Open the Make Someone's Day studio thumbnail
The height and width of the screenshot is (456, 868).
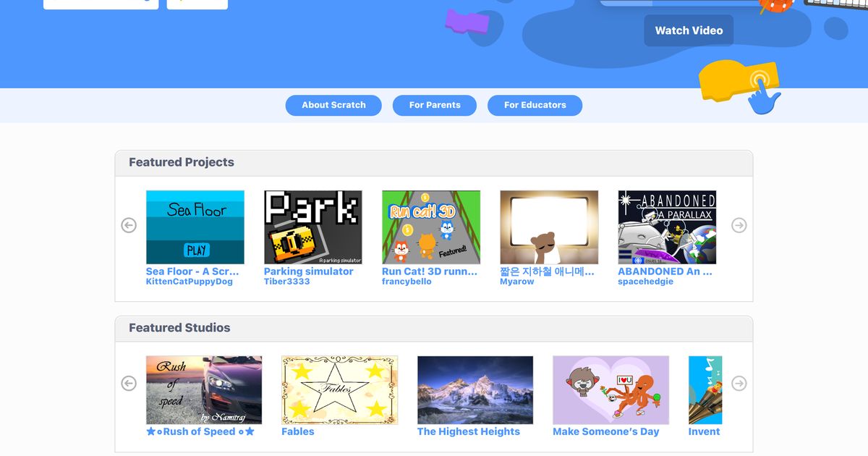(610, 389)
